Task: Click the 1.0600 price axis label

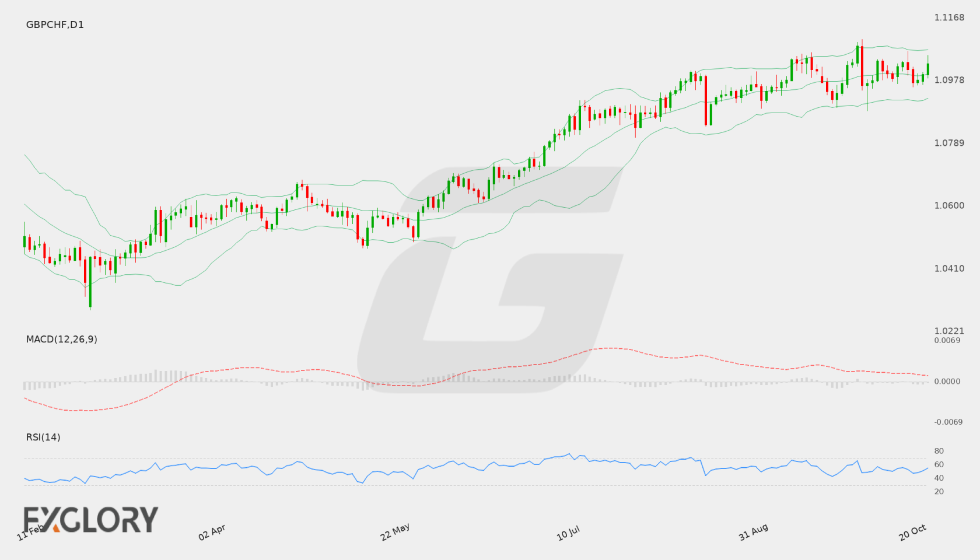Action: click(949, 205)
